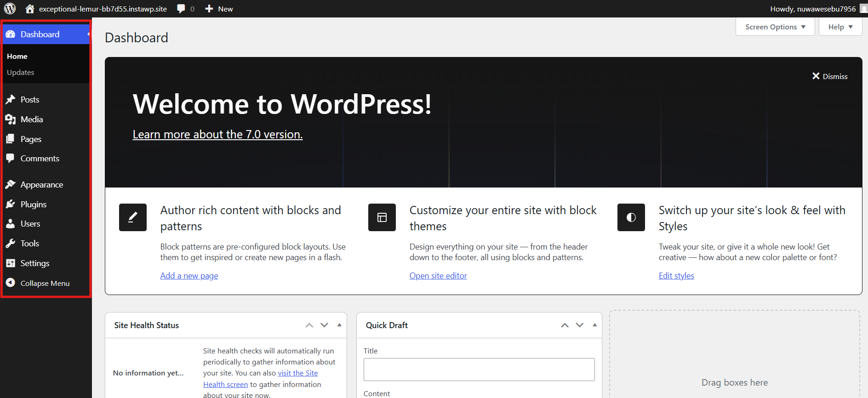Toggle the Quick Draft panel
Screen dimensions: 868x398
pos(594,325)
